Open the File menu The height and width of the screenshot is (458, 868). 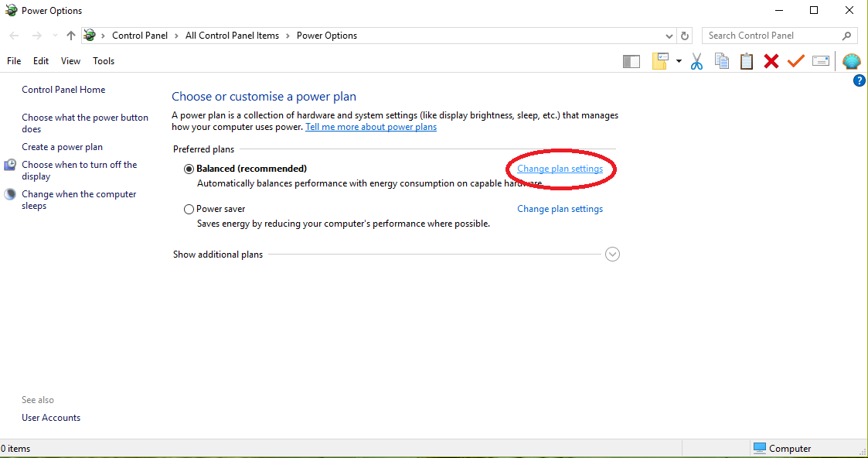tap(14, 61)
